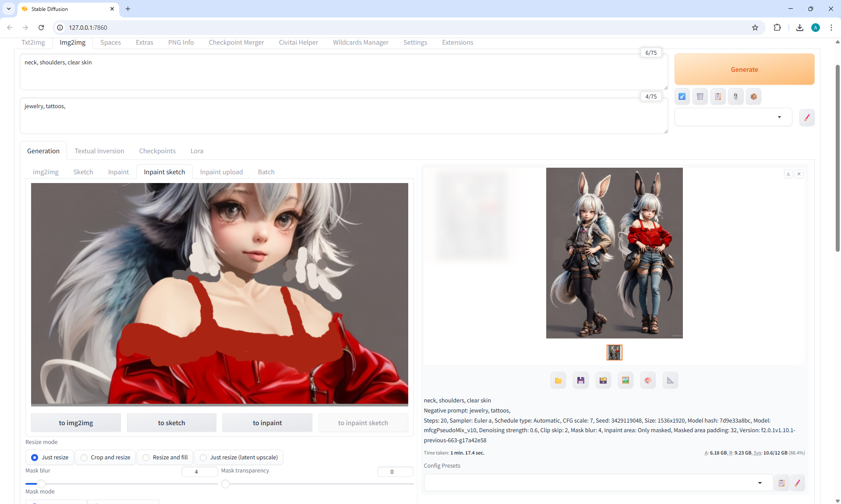
Task: Click the triangle ruler icon below the result
Action: point(670,380)
